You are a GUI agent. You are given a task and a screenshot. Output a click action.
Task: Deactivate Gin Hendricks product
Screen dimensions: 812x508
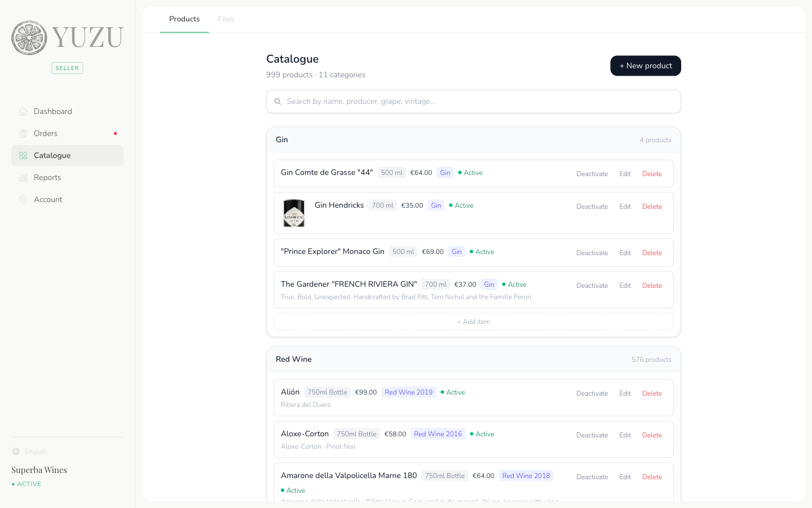(x=592, y=207)
